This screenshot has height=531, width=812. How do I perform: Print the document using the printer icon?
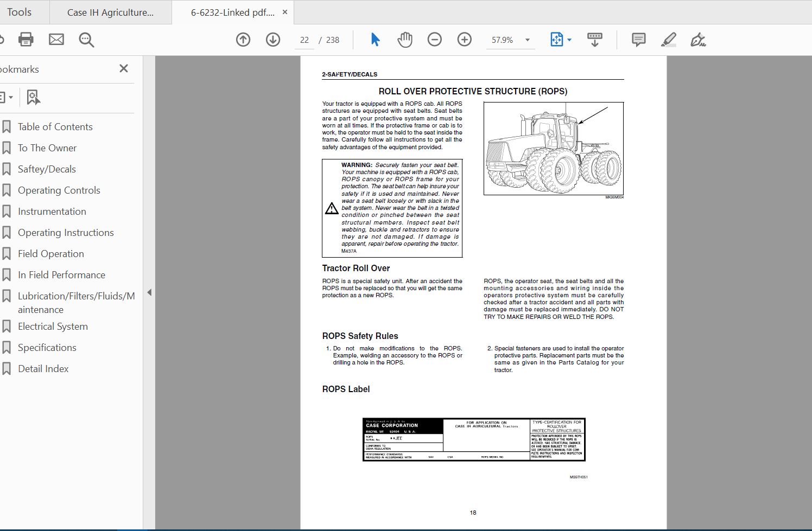26,40
